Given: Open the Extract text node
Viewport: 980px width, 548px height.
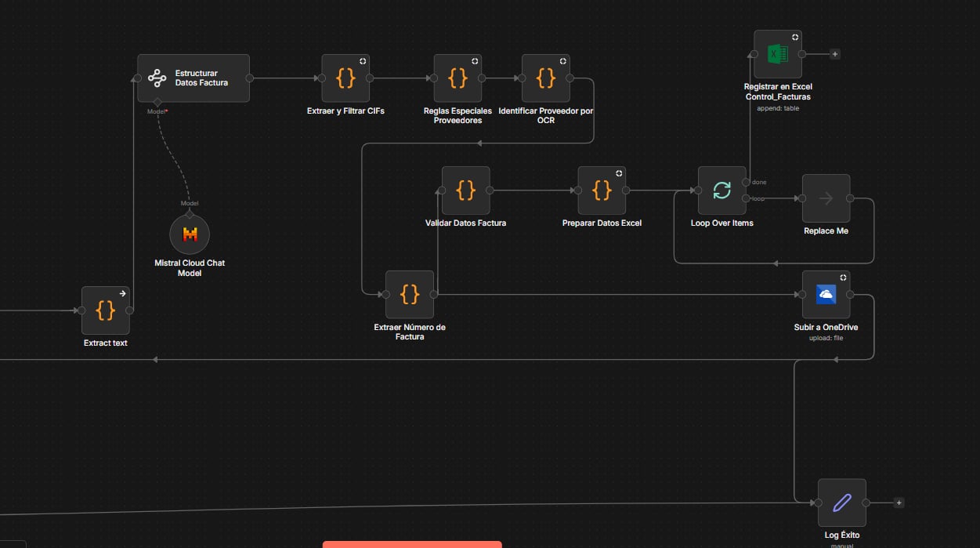Looking at the screenshot, I should (x=106, y=310).
